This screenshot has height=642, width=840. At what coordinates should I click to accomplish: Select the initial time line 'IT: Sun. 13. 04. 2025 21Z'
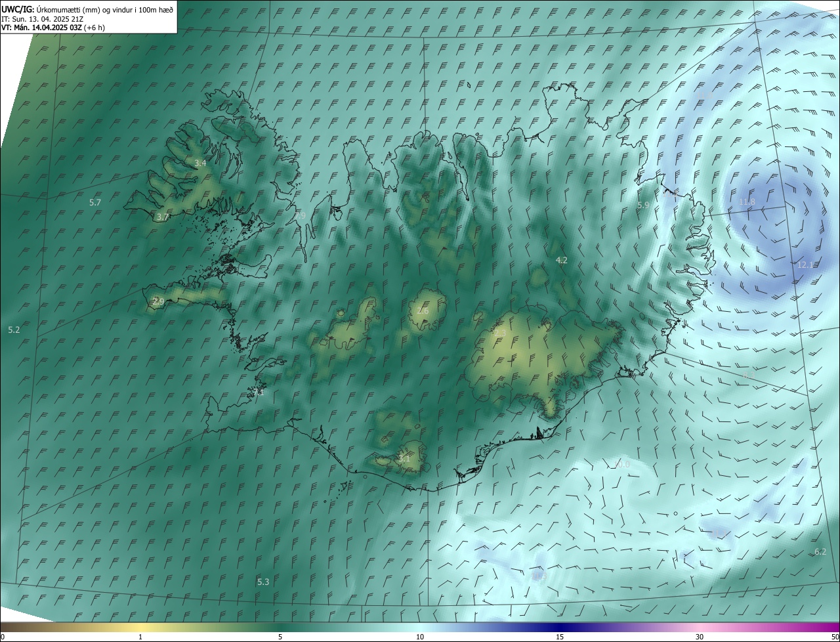[x=42, y=19]
